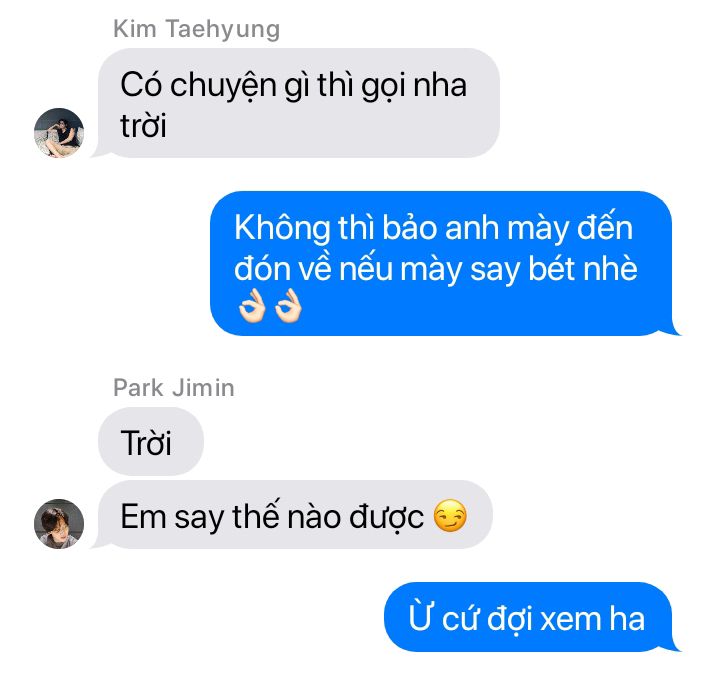Tap the smirking face emoji

[x=450, y=516]
